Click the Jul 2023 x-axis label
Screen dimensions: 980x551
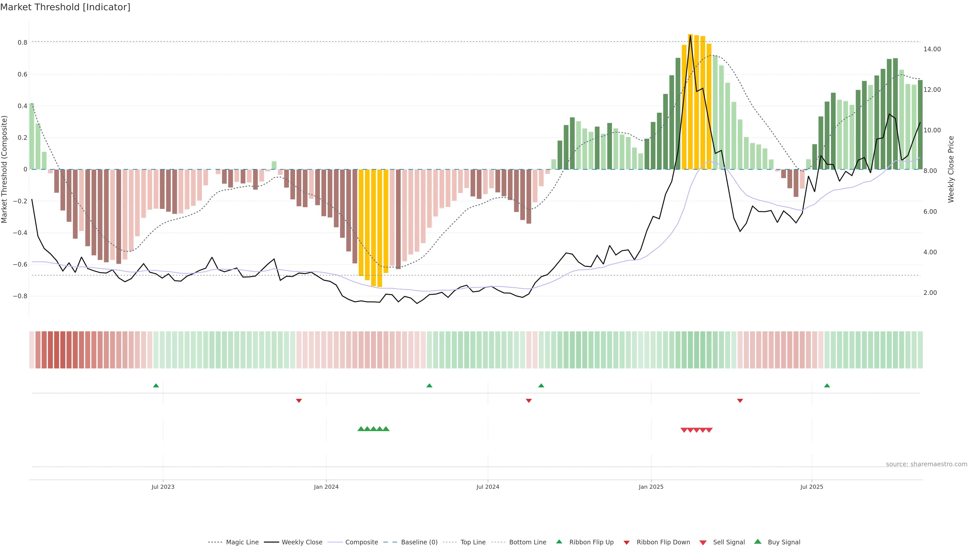click(x=163, y=487)
